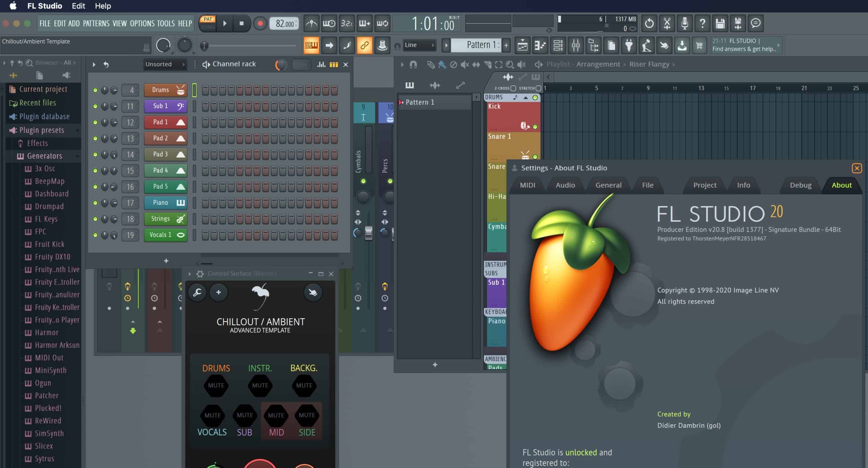Click the metronome icon in toolbar
Image resolution: width=868 pixels, height=468 pixels.
(x=311, y=23)
